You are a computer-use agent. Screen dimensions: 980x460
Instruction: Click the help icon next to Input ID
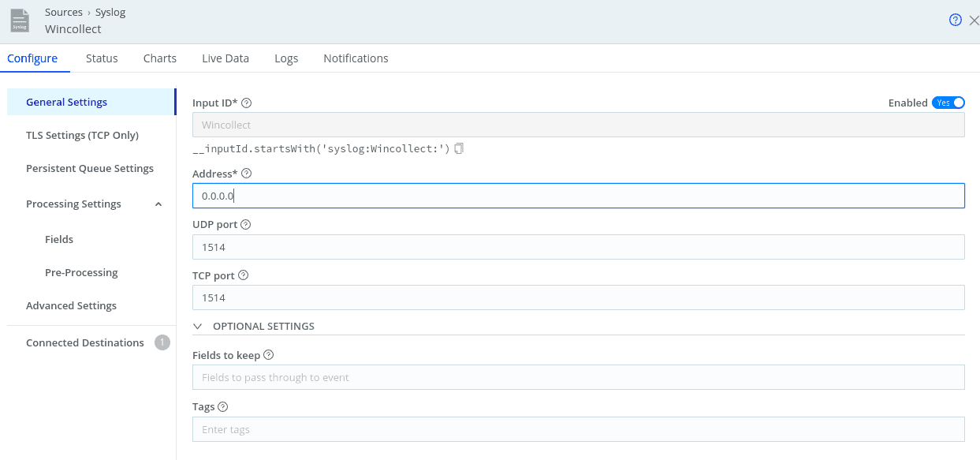pyautogui.click(x=246, y=103)
